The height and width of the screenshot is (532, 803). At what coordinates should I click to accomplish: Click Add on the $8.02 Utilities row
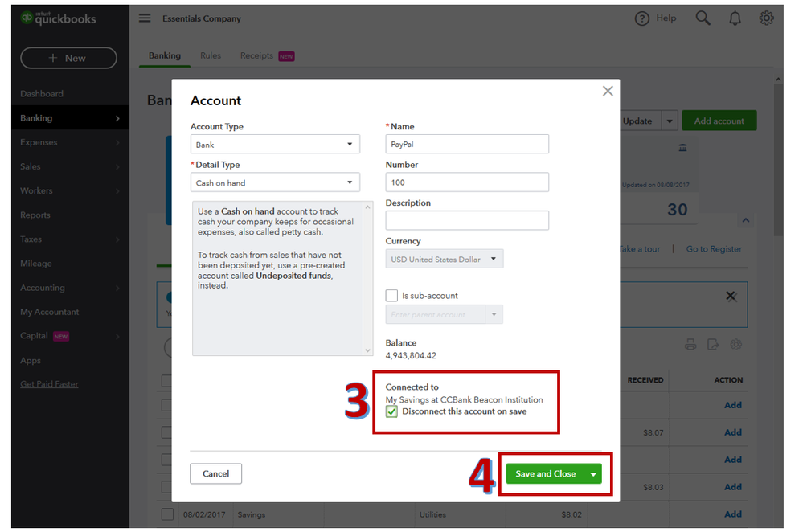click(733, 514)
